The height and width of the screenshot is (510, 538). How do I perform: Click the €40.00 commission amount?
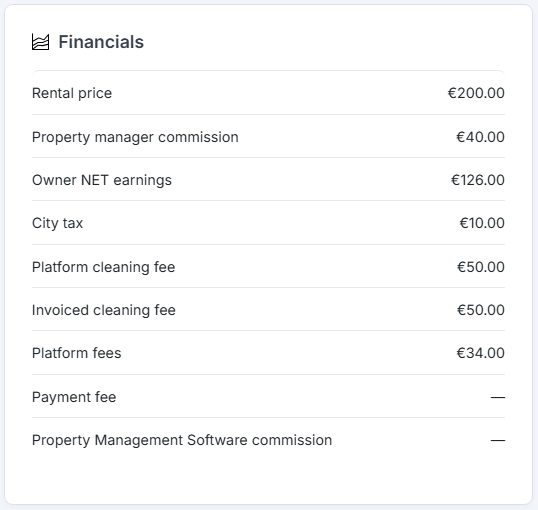tap(480, 137)
